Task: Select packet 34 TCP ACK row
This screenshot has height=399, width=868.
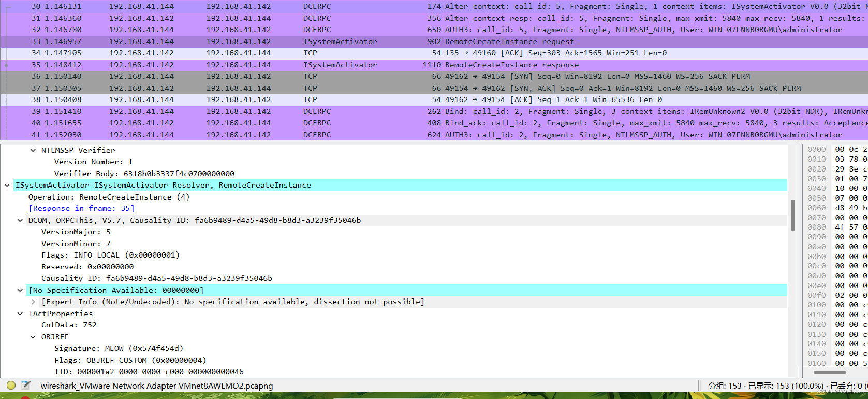Action: [x=434, y=53]
